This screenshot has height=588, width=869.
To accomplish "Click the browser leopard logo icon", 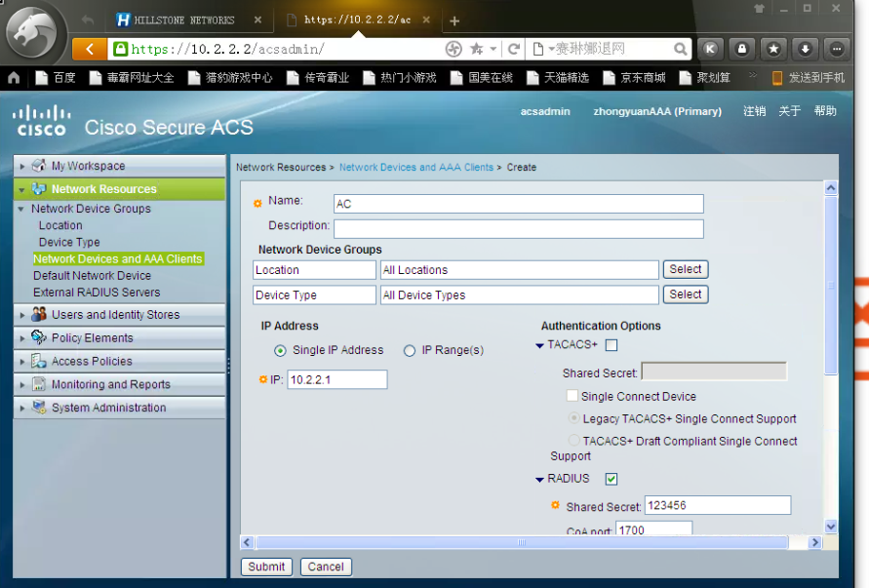I will pos(32,32).
